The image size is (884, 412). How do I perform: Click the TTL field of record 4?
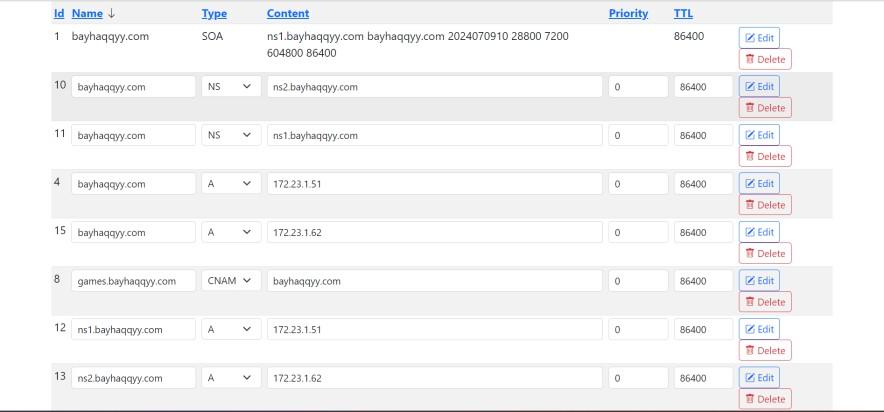(x=704, y=184)
